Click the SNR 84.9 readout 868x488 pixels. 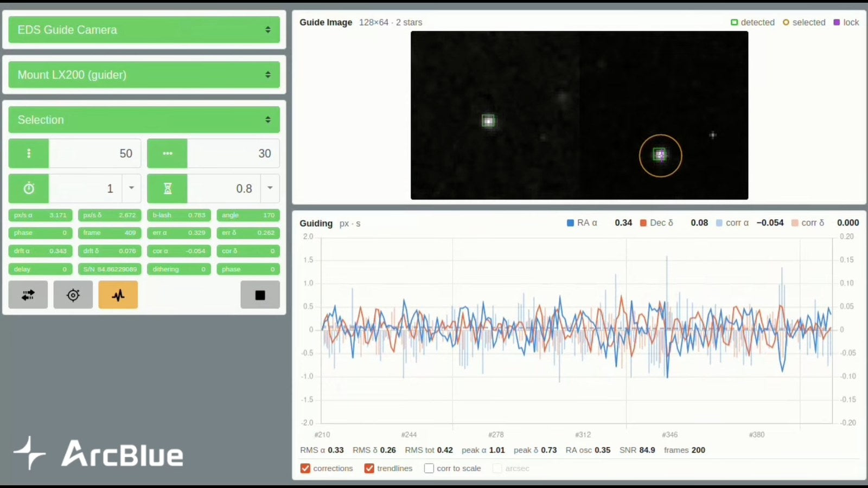[637, 450]
